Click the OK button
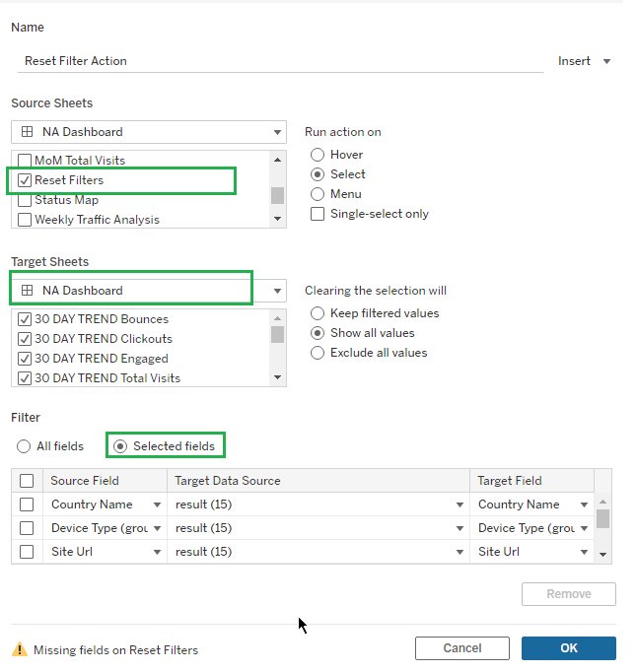The image size is (636, 672). [x=568, y=648]
